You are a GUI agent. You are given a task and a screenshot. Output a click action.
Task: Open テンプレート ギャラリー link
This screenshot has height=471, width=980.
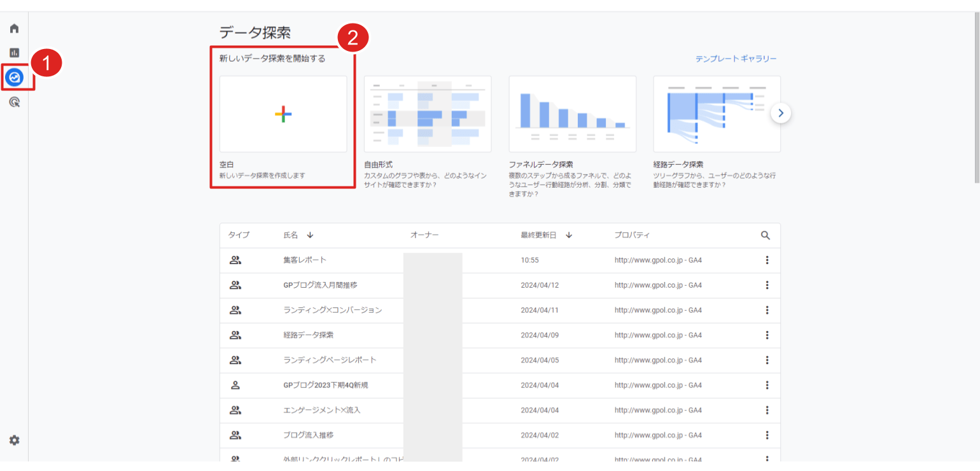pyautogui.click(x=736, y=59)
